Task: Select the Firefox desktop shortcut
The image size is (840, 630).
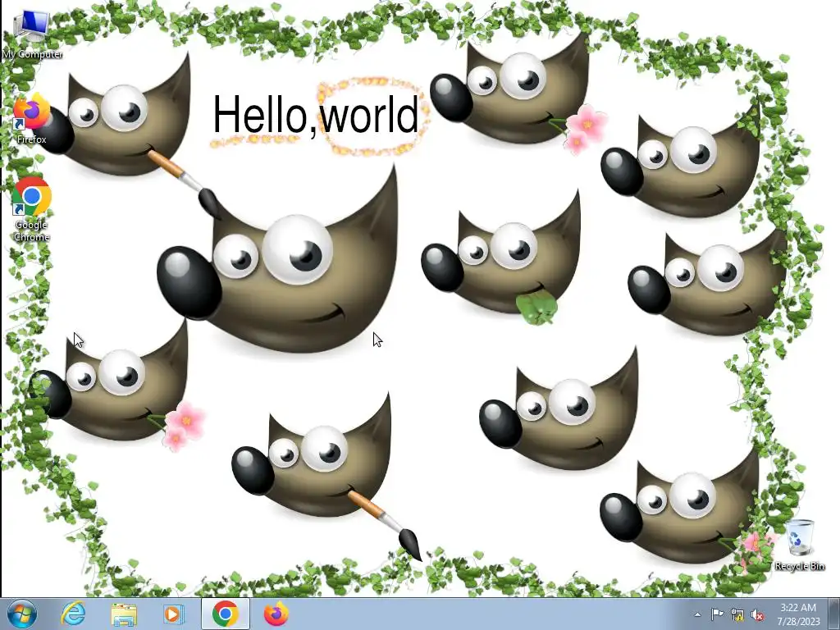Action: [x=32, y=119]
